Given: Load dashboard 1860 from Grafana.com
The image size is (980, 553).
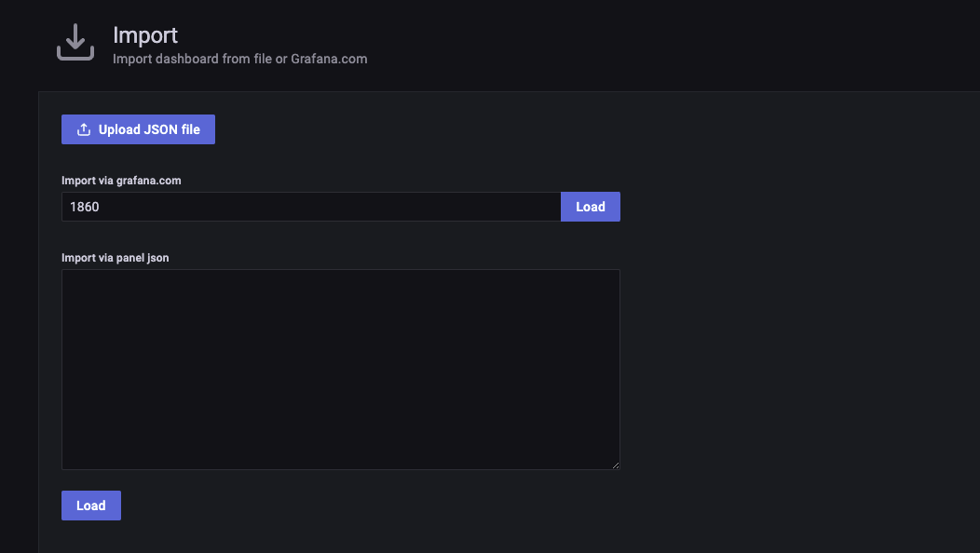Looking at the screenshot, I should pyautogui.click(x=590, y=206).
